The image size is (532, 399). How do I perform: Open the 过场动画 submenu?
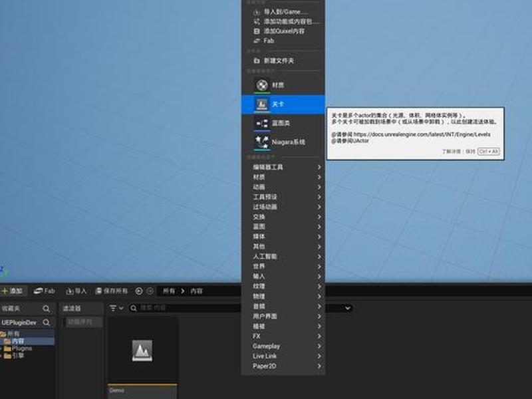[283, 207]
